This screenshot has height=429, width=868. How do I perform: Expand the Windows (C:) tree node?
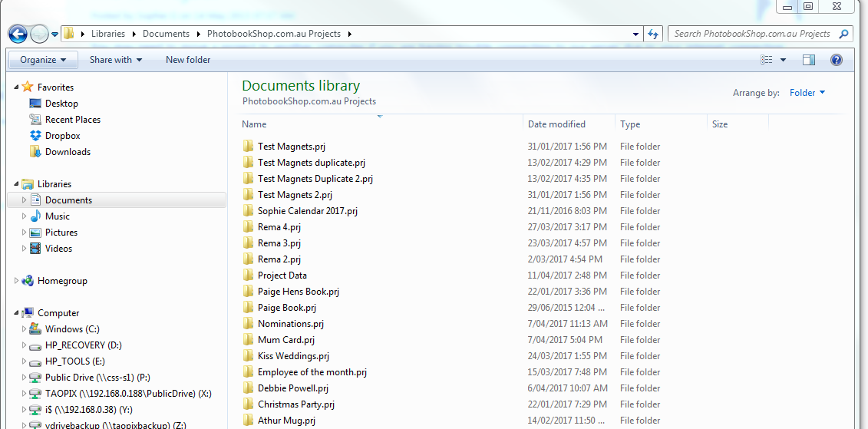[24, 329]
